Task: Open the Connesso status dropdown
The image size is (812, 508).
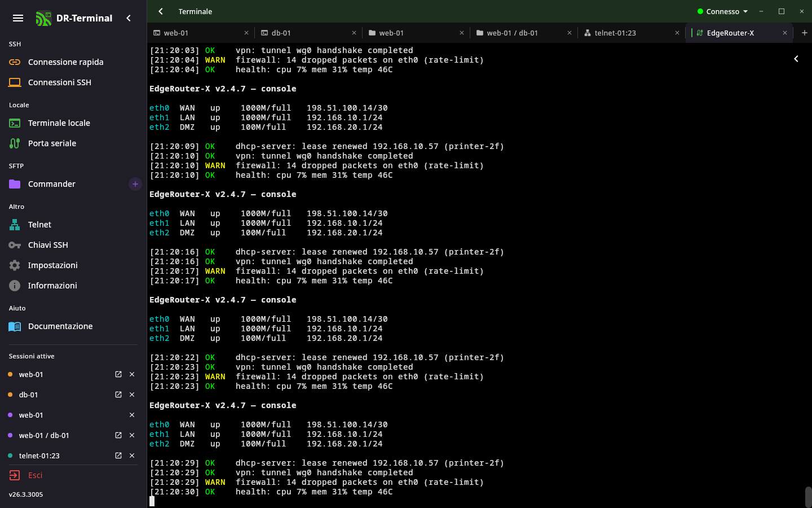Action: 722,11
